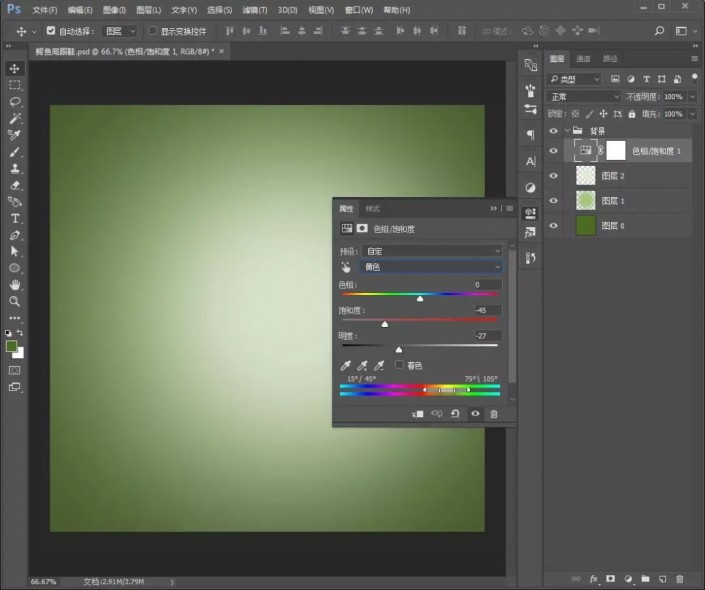705x590 pixels.
Task: Collapse the background group folder
Action: 567,131
